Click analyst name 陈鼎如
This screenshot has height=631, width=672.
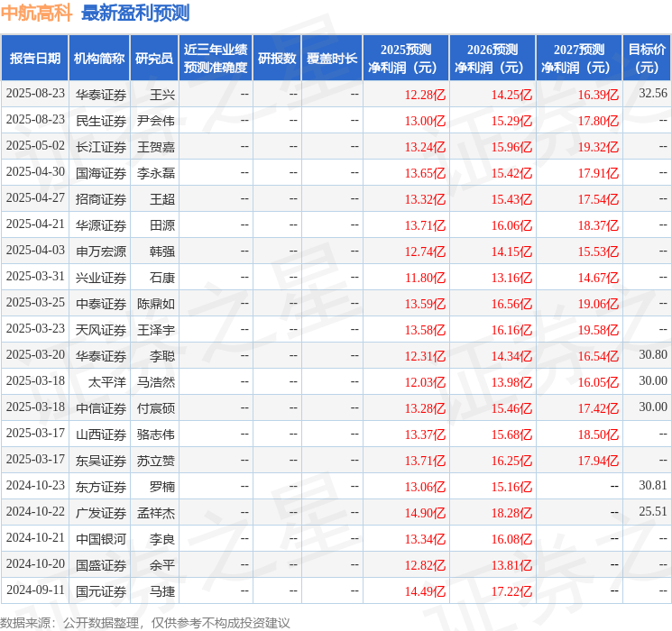tap(155, 304)
